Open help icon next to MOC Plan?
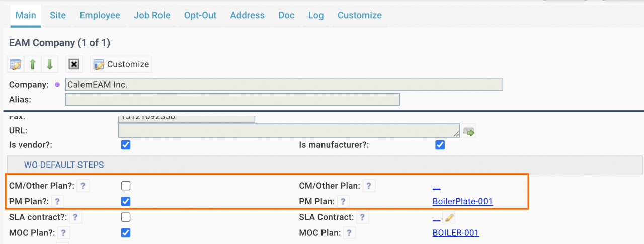Image resolution: width=644 pixels, height=244 pixels. coord(64,233)
